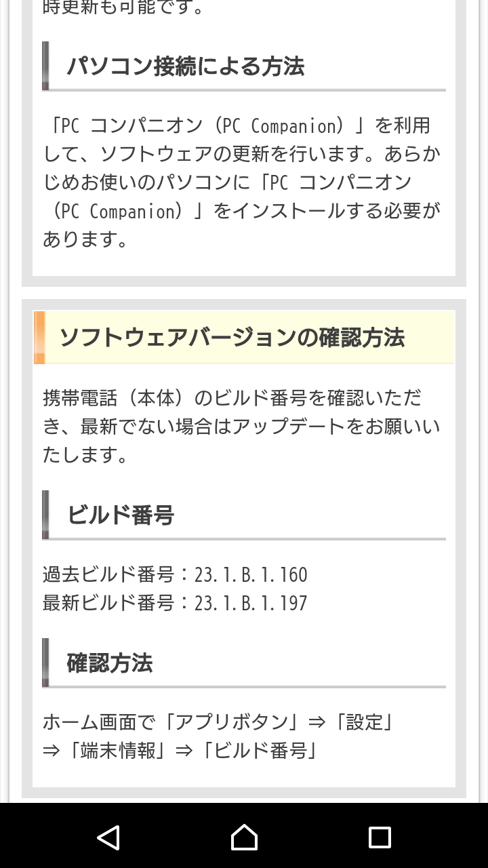Click the past build number 23.1.B.1.160

tap(251, 575)
